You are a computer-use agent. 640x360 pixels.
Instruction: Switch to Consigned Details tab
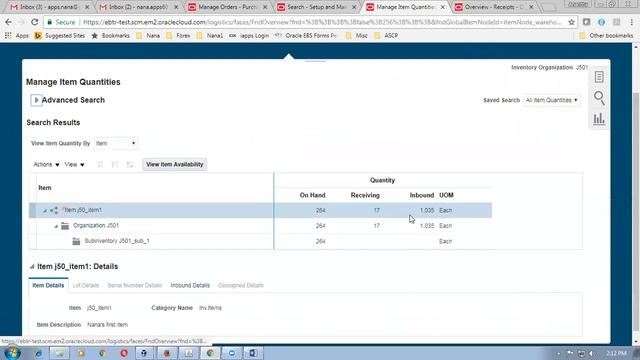click(241, 285)
